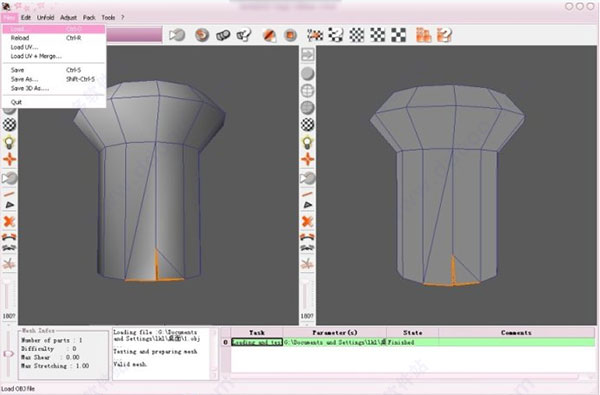Viewport: 600px width, 395px height.
Task: Click play-arrow sphere in right viewport toolbar
Action: 308,178
